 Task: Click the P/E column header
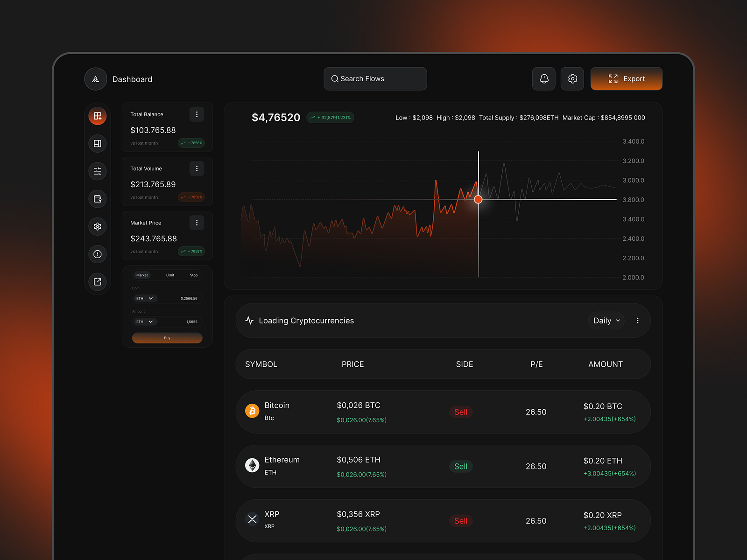coord(536,364)
